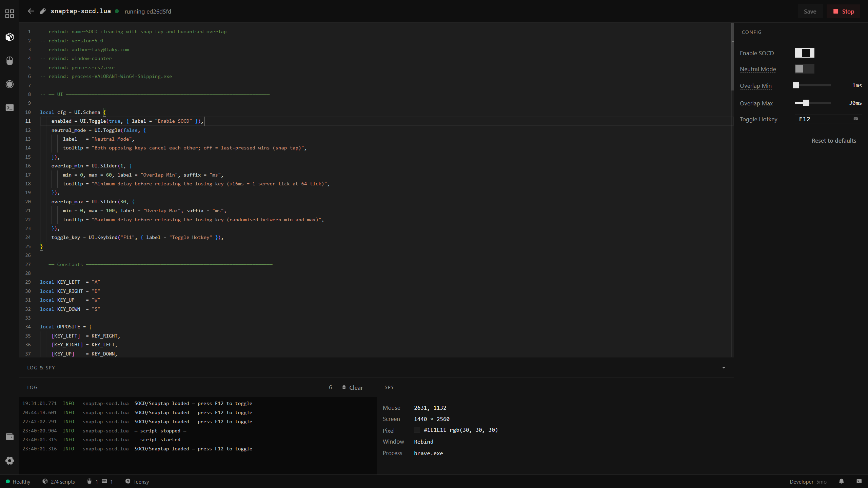
Task: Click the Overlap Min label
Action: coord(756,86)
